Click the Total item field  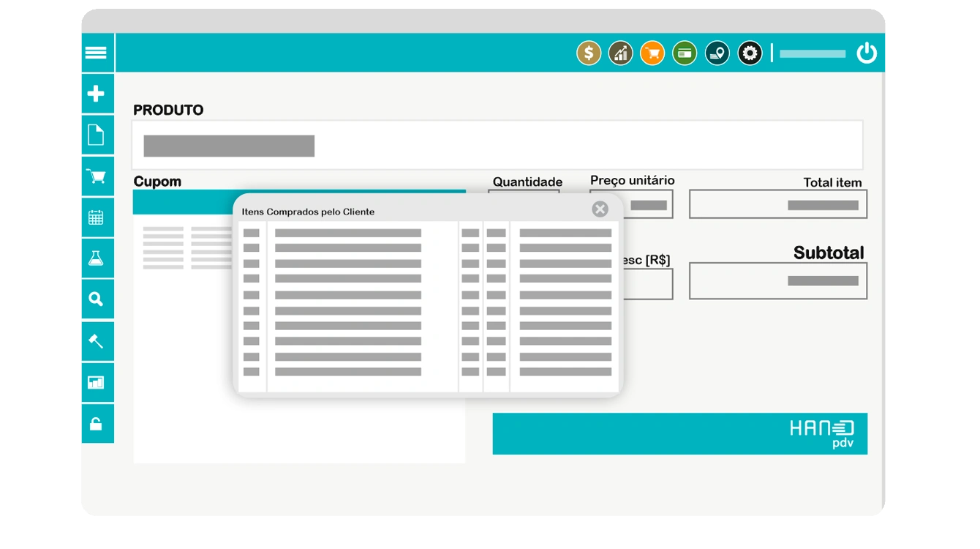(x=778, y=204)
